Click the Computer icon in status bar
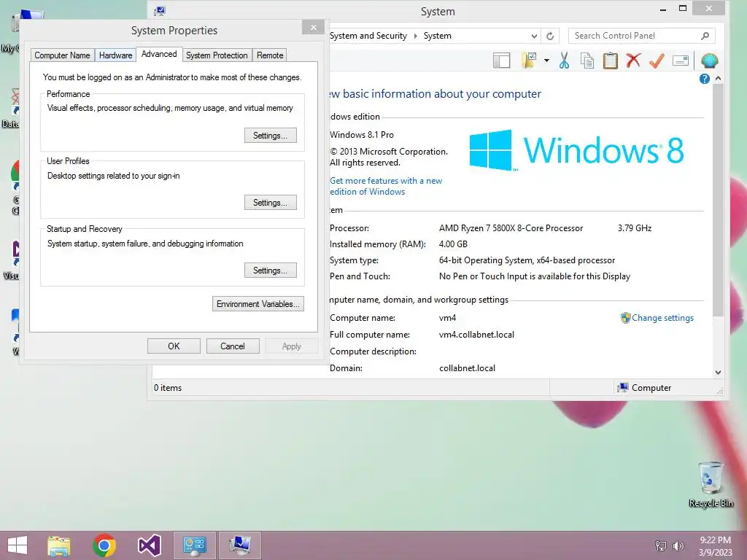The height and width of the screenshot is (560, 747). [623, 388]
